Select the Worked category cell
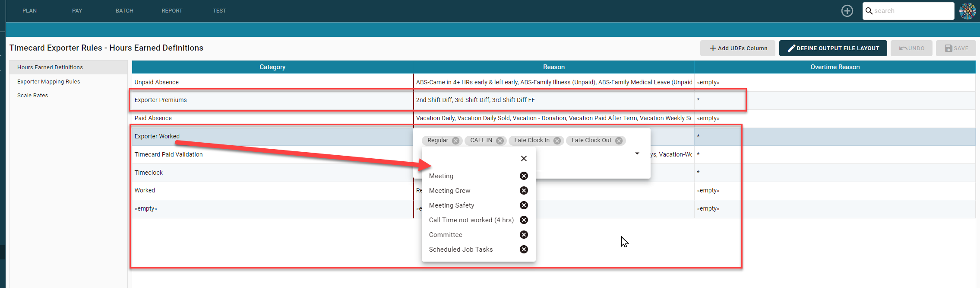Image resolution: width=980 pixels, height=288 pixels. tap(272, 190)
